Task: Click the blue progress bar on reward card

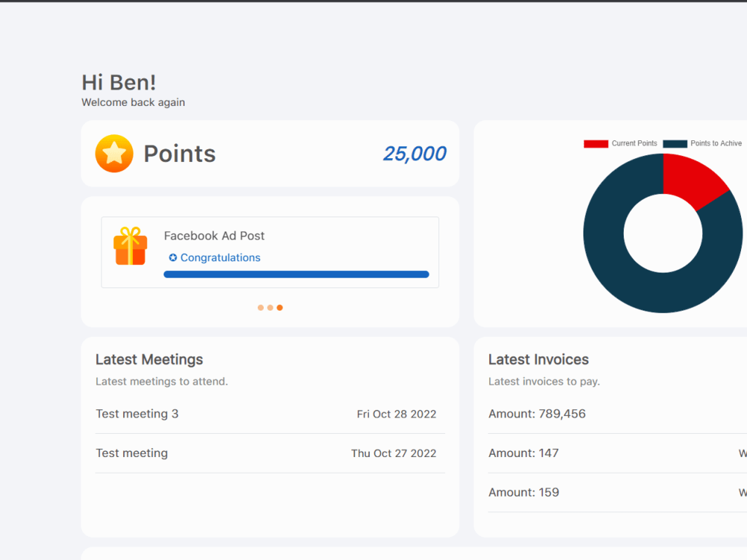Action: click(297, 274)
